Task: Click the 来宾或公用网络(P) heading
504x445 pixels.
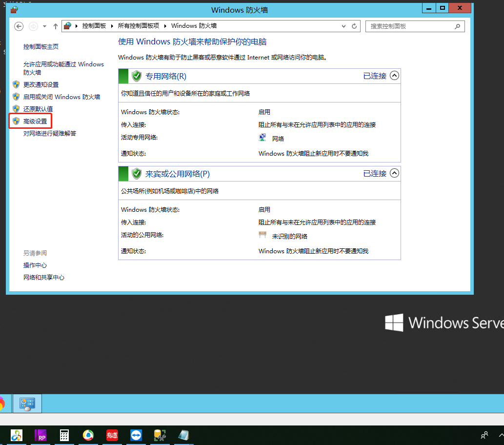Action: tap(178, 174)
